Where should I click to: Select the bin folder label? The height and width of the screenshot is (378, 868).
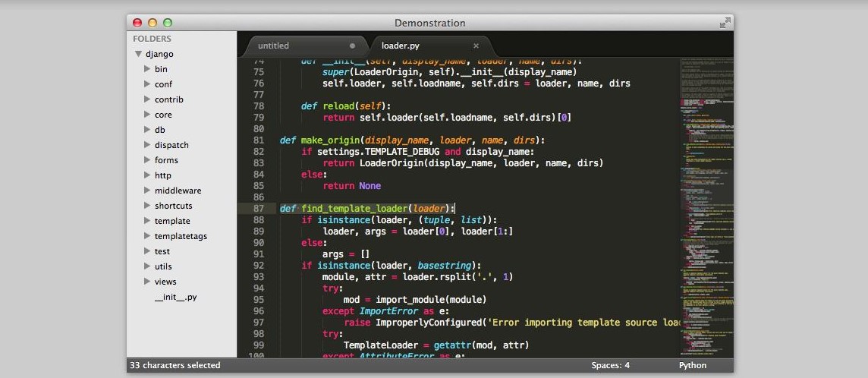coord(161,69)
